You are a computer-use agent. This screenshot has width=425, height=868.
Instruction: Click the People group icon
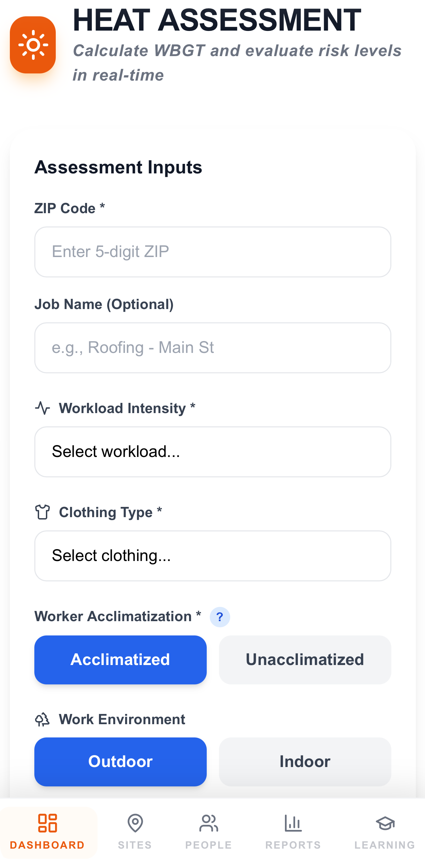208,823
